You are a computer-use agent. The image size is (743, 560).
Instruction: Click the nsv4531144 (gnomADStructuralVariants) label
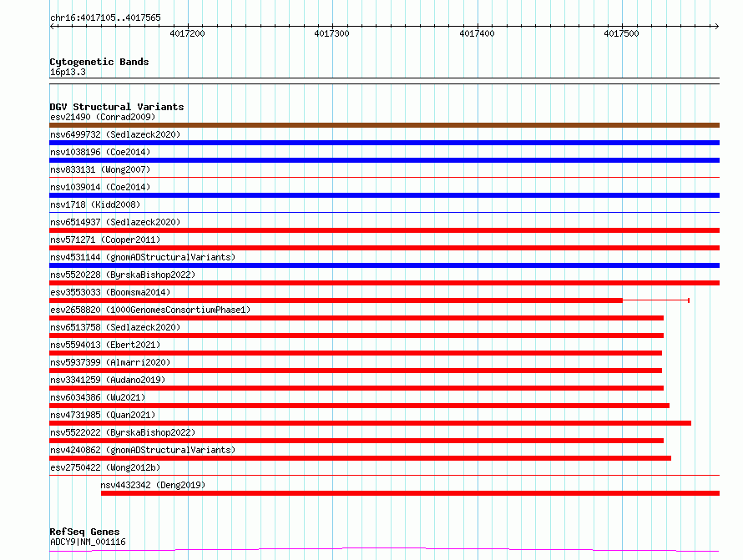(142, 257)
